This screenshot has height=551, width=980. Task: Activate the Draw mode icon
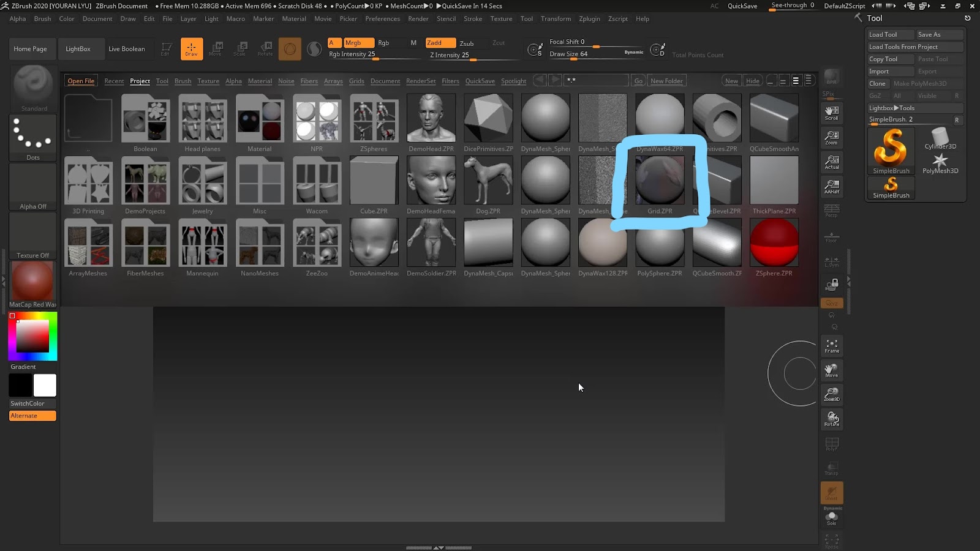192,49
